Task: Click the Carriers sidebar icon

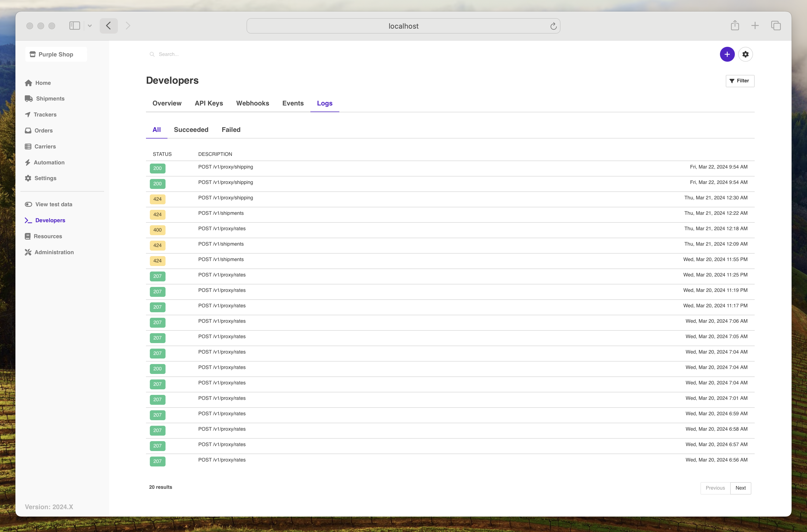Action: click(28, 146)
